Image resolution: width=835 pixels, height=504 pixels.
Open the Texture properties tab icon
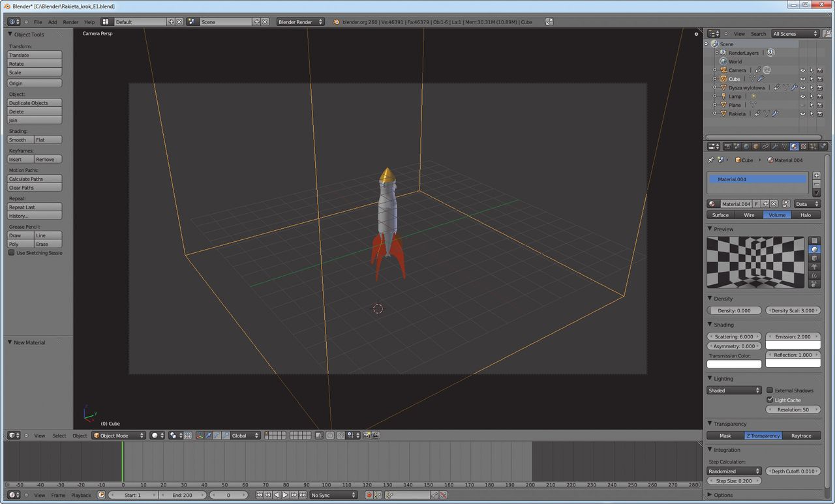coord(804,147)
